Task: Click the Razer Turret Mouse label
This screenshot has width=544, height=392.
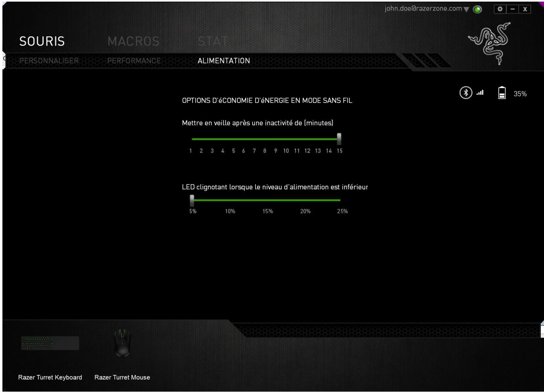Action: (x=122, y=377)
